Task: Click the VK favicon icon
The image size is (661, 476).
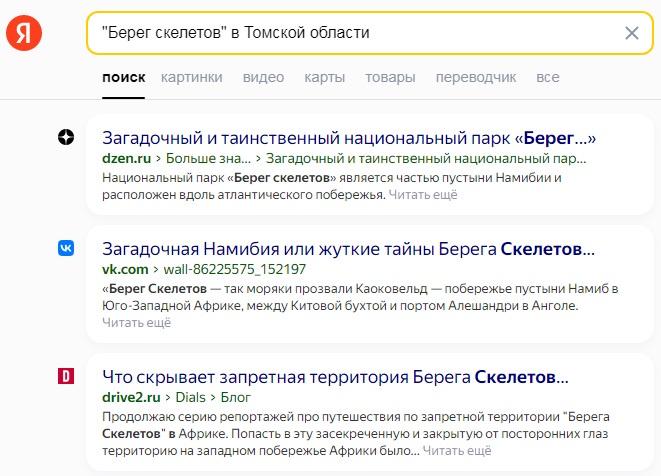Action: [66, 248]
